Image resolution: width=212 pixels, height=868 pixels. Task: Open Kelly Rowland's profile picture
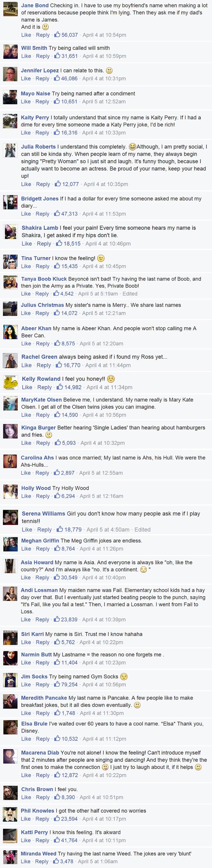(x=10, y=382)
